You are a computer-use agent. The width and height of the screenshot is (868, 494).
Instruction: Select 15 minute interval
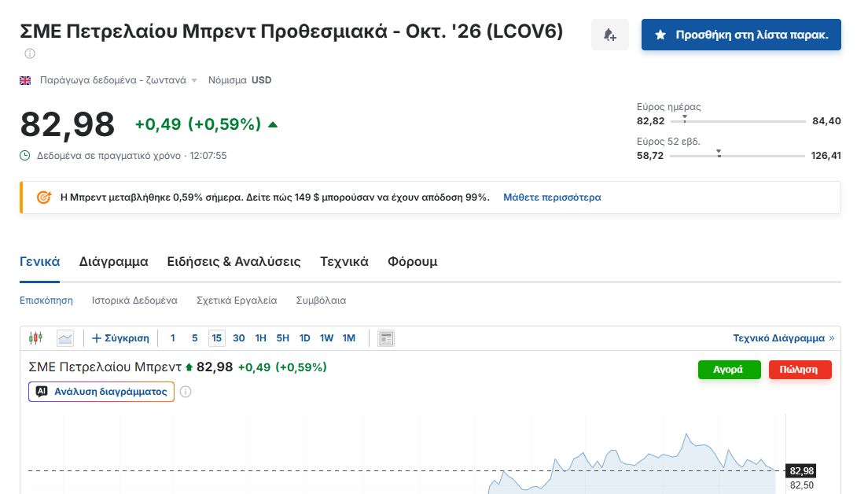click(x=216, y=337)
